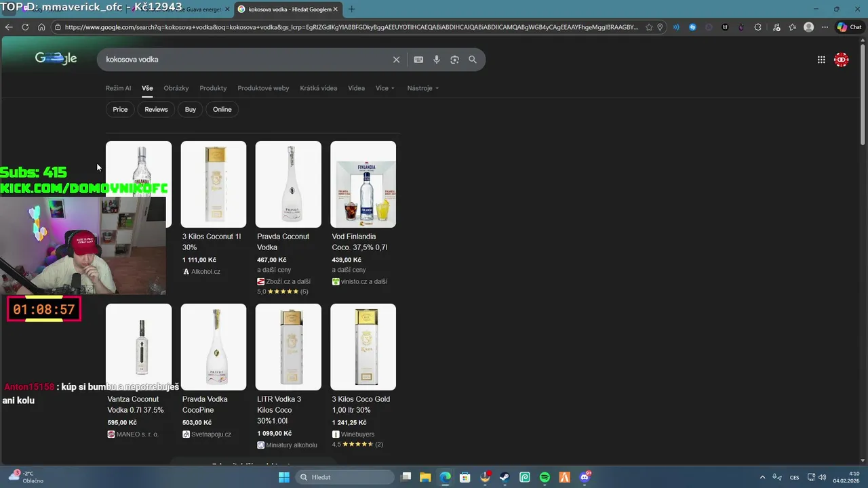Open the favorites list icon
The image size is (868, 488).
click(x=792, y=27)
